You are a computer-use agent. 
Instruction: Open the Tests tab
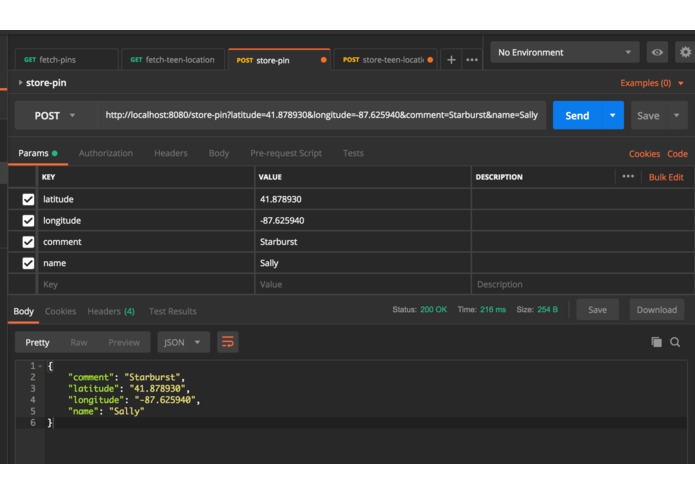pyautogui.click(x=353, y=153)
